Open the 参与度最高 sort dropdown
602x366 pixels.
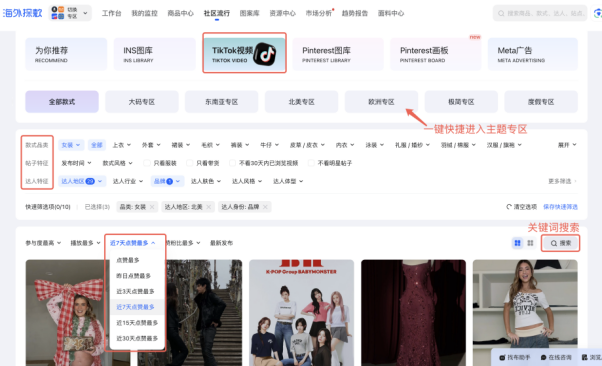[43, 243]
